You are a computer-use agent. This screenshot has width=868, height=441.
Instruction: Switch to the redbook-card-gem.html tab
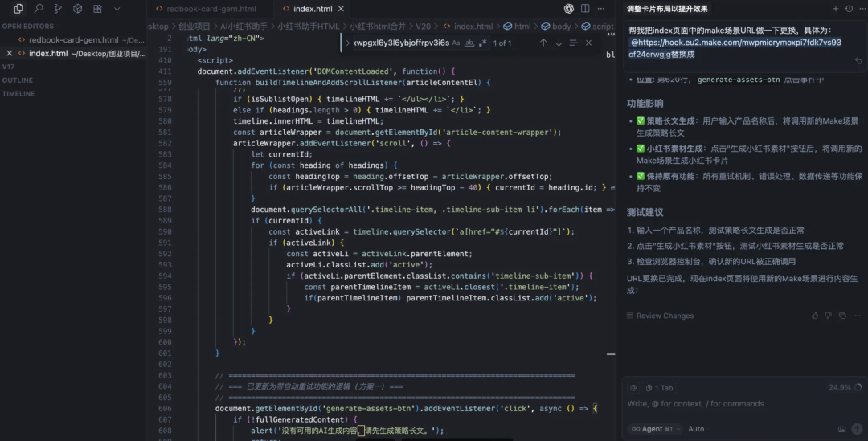click(211, 9)
